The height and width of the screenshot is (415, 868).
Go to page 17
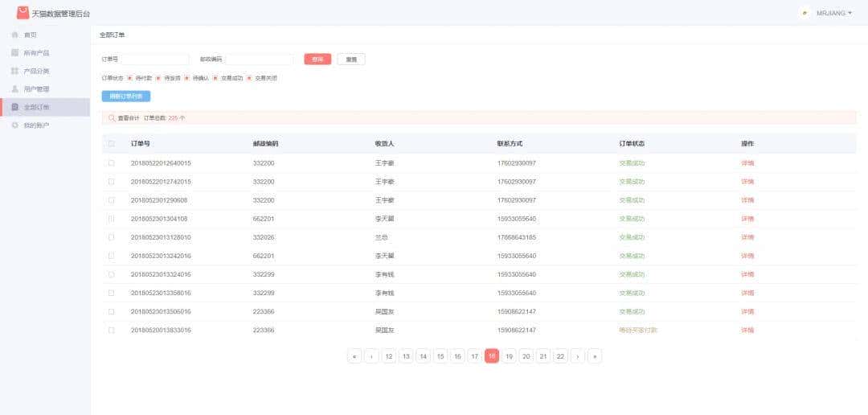click(474, 356)
